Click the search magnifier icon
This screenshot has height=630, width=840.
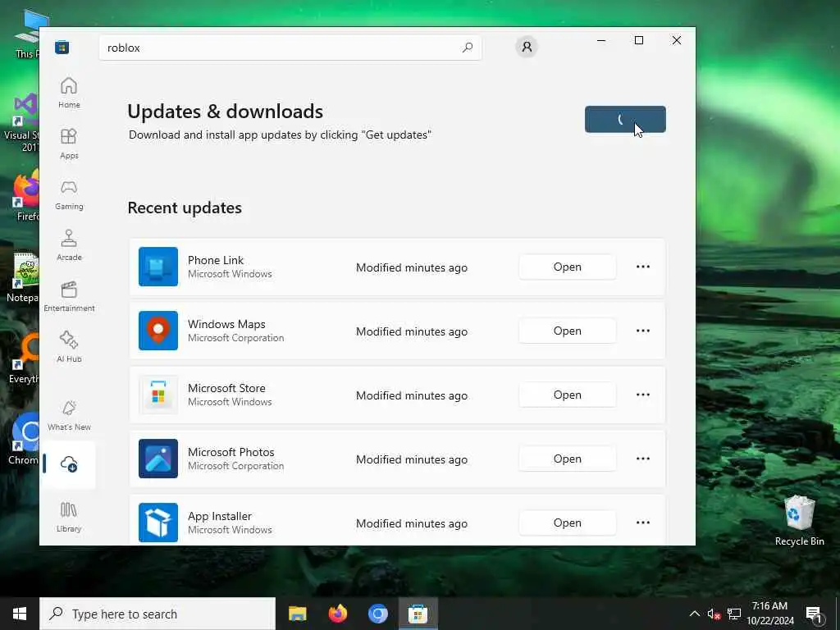pyautogui.click(x=467, y=48)
